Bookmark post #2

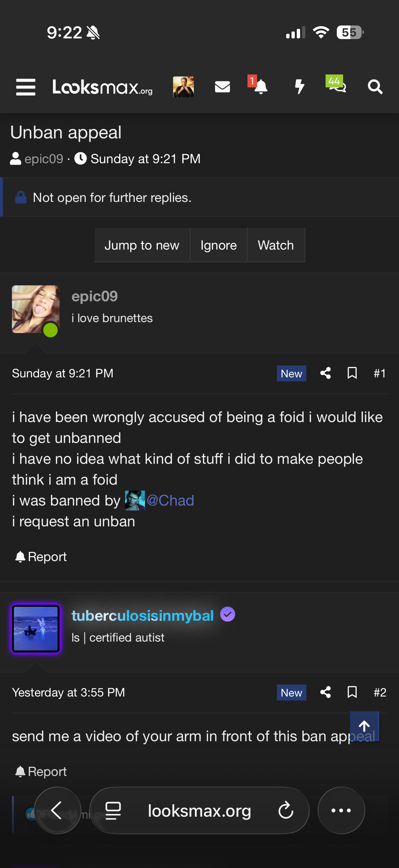pos(352,692)
